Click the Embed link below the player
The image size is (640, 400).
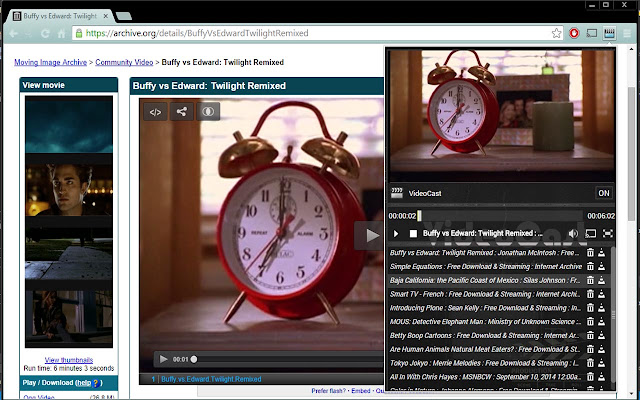361,391
